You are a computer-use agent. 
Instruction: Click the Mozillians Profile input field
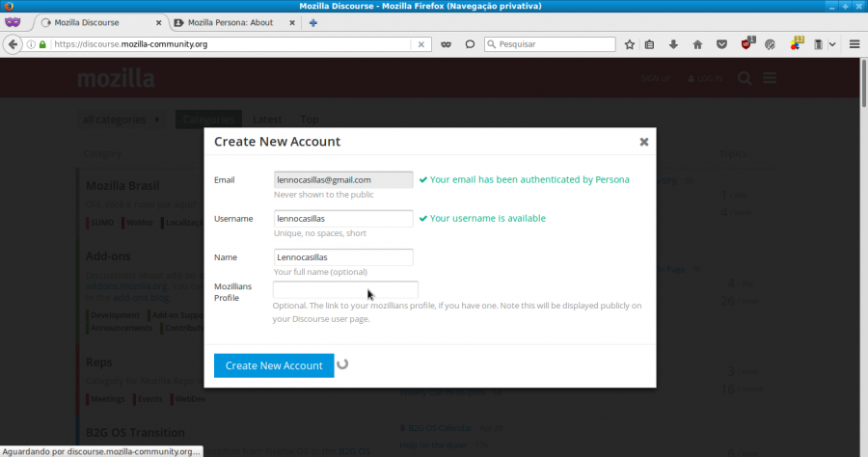pos(345,289)
